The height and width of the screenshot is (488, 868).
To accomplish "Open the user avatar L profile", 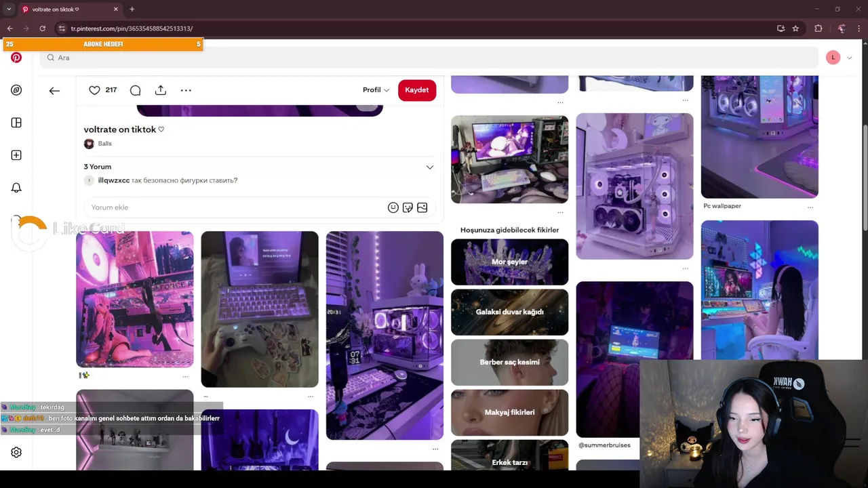I will coord(833,58).
